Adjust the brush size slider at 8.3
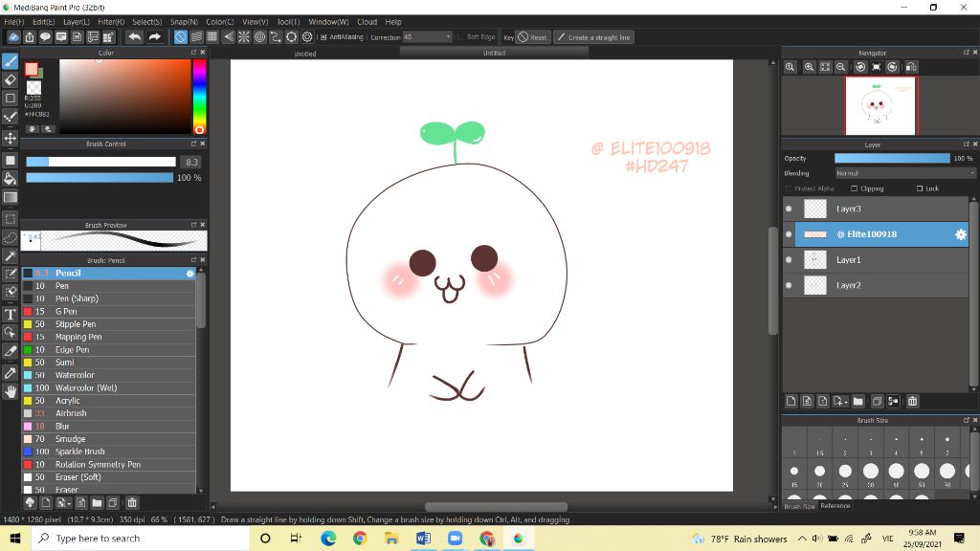 coord(100,162)
